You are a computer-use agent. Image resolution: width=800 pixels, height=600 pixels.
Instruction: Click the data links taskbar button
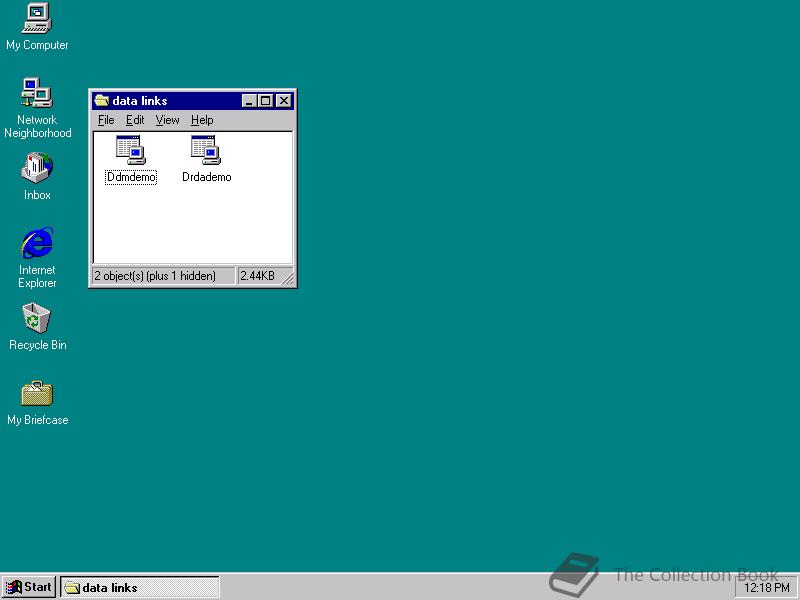(x=140, y=587)
